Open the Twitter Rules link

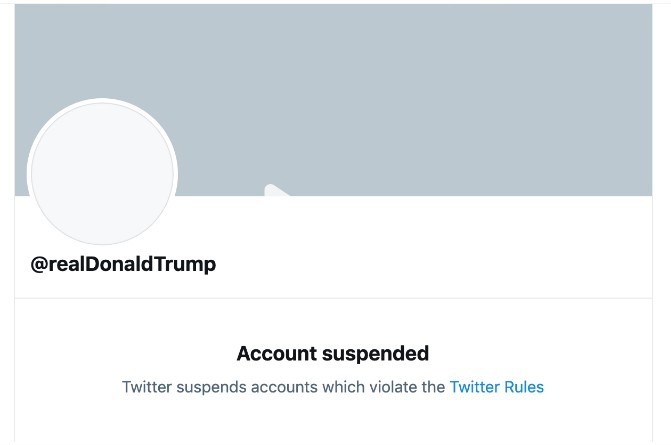pos(496,387)
